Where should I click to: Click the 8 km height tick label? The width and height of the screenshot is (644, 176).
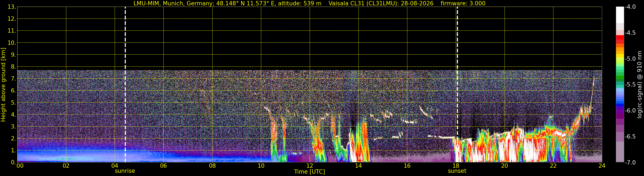pyautogui.click(x=13, y=67)
